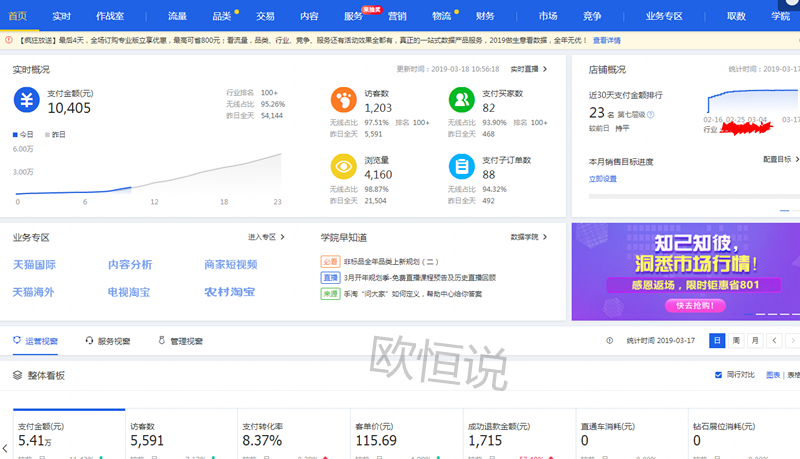
Task: Switch the period to 周 week
Action: (x=736, y=341)
